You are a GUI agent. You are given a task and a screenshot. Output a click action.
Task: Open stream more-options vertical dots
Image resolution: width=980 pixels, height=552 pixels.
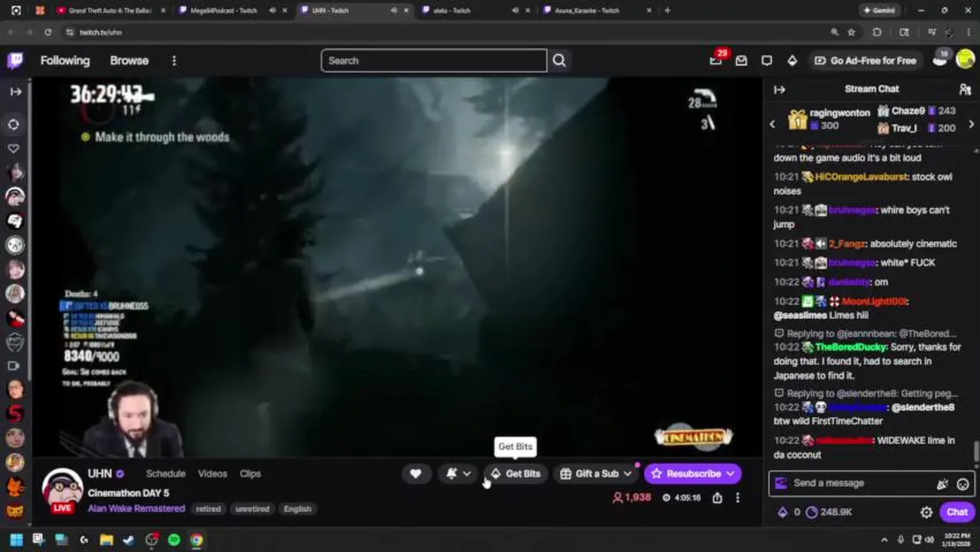tap(738, 498)
